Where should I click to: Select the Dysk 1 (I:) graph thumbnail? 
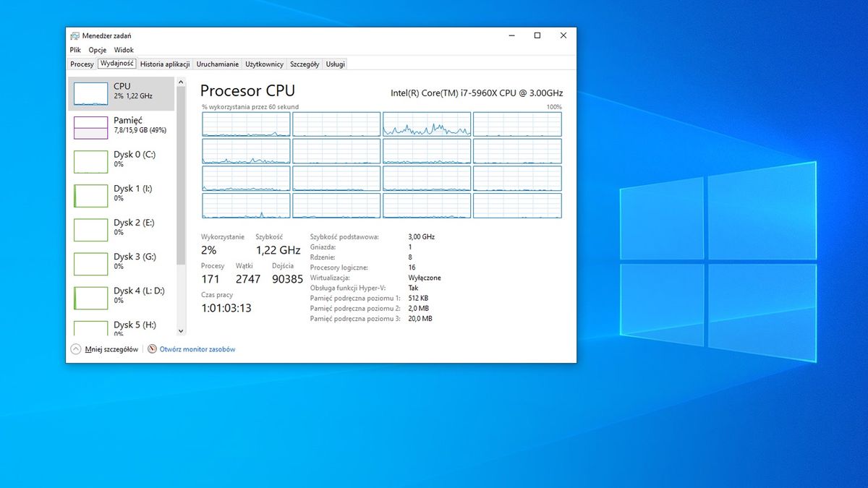tap(90, 195)
